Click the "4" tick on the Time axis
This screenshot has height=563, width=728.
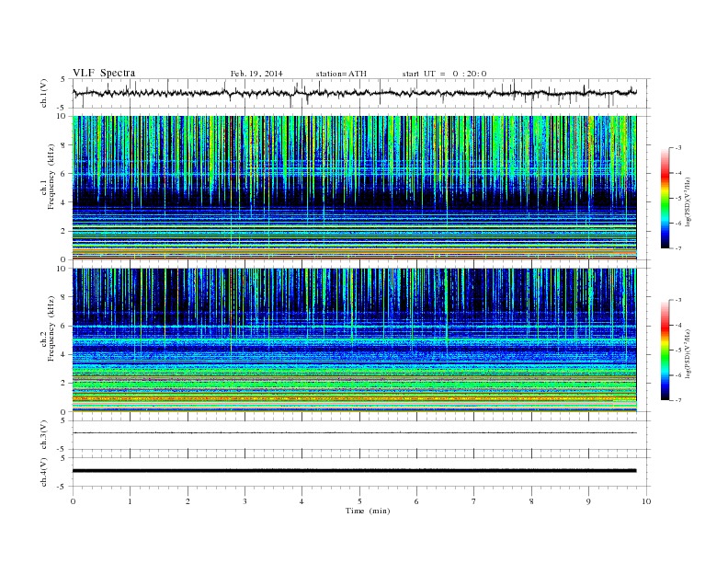pos(301,501)
